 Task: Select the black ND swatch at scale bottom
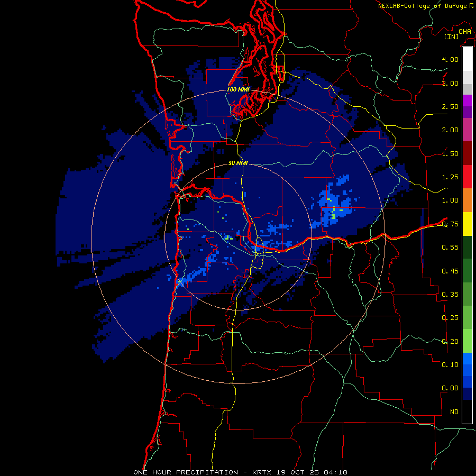467,411
